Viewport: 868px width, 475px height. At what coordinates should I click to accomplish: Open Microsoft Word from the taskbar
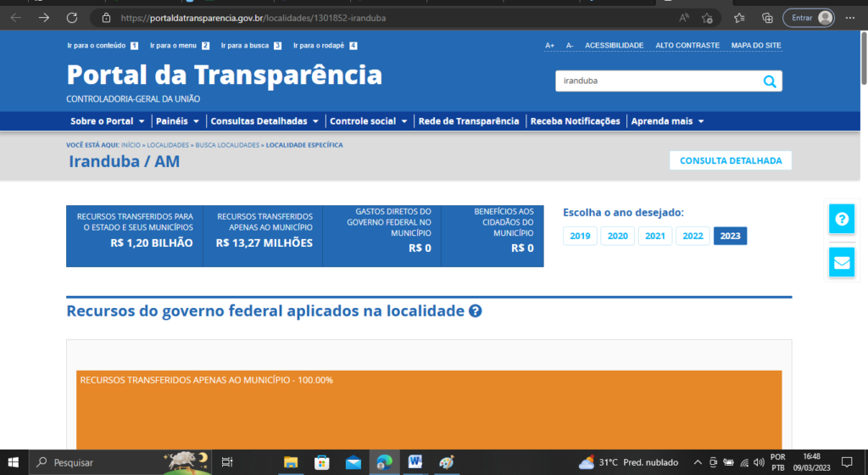pos(415,462)
